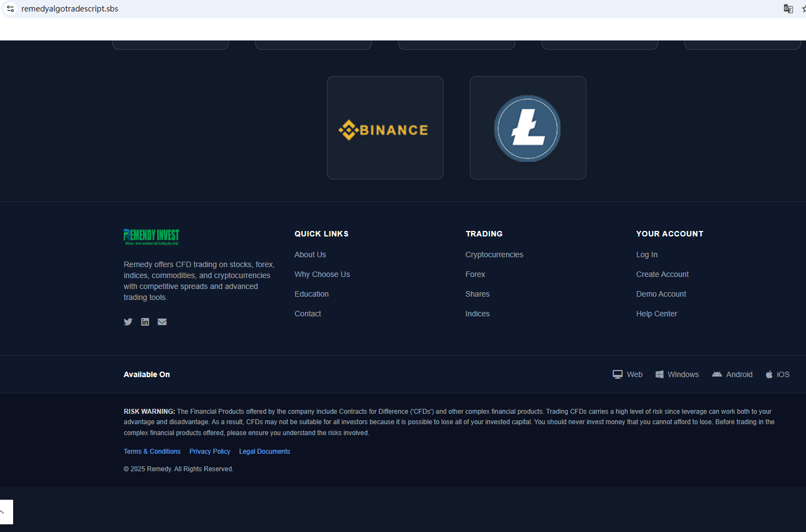Click the Android robot icon
The height and width of the screenshot is (532, 806).
pyautogui.click(x=717, y=374)
